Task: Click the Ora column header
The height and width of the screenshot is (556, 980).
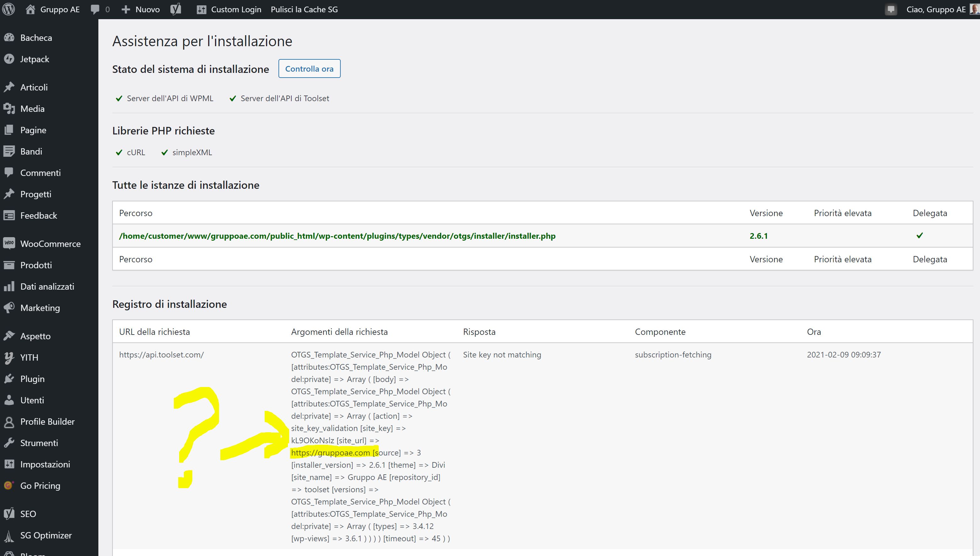Action: tap(814, 332)
